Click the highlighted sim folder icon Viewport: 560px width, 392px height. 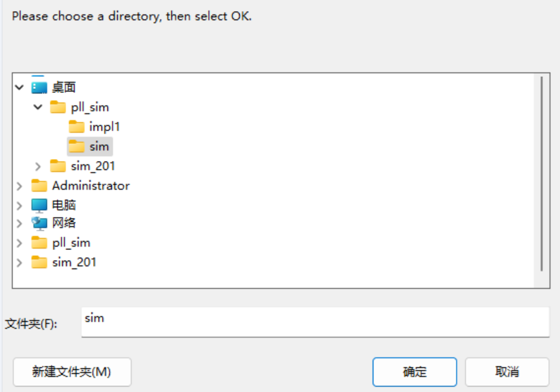tap(77, 146)
